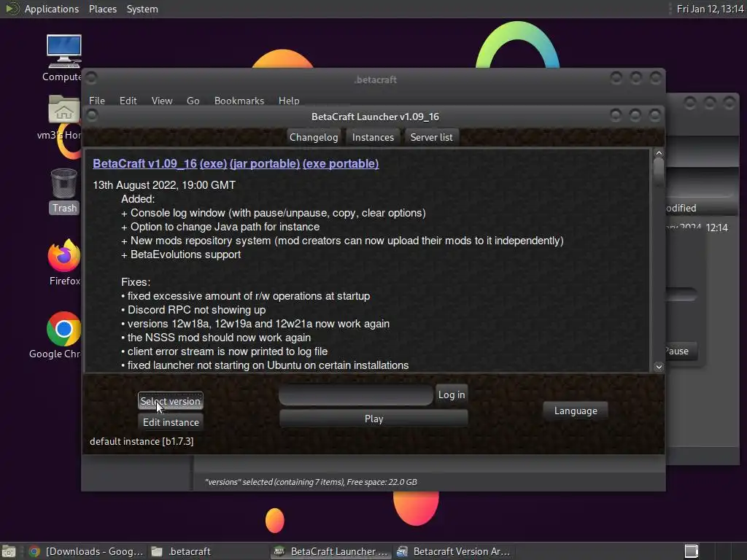Launch Firefox from the desktop
Image resolution: width=747 pixels, height=560 pixels.
64,262
